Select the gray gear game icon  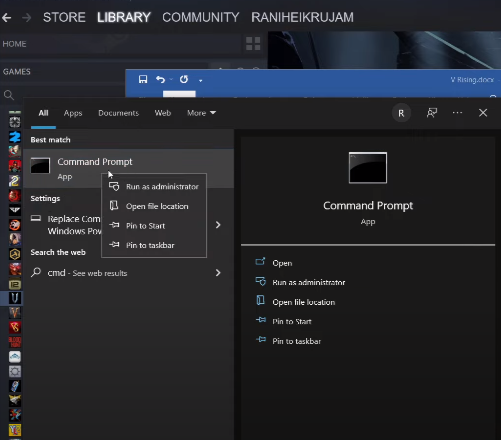[x=15, y=371]
